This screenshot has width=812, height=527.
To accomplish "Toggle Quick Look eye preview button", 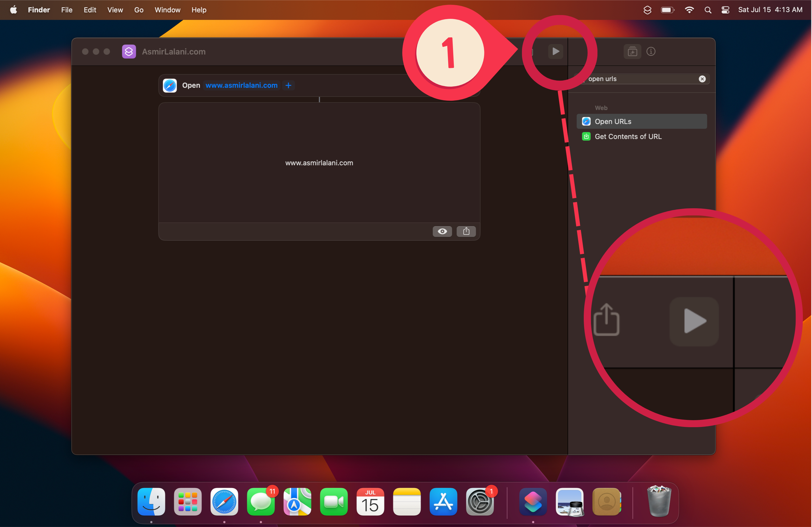I will click(442, 231).
